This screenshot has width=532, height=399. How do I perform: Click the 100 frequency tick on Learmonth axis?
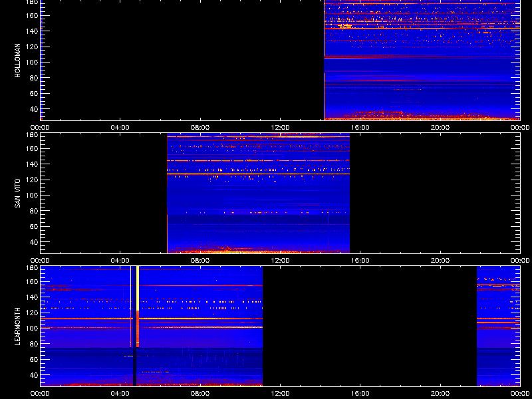click(32, 329)
